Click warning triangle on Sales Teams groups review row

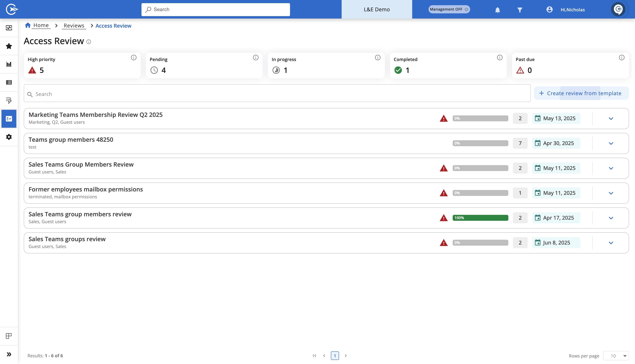click(444, 243)
